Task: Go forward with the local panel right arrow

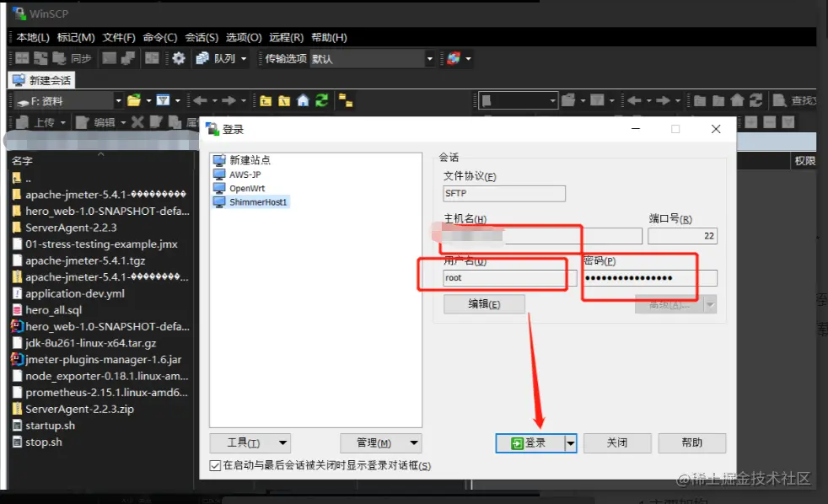Action: tap(229, 100)
